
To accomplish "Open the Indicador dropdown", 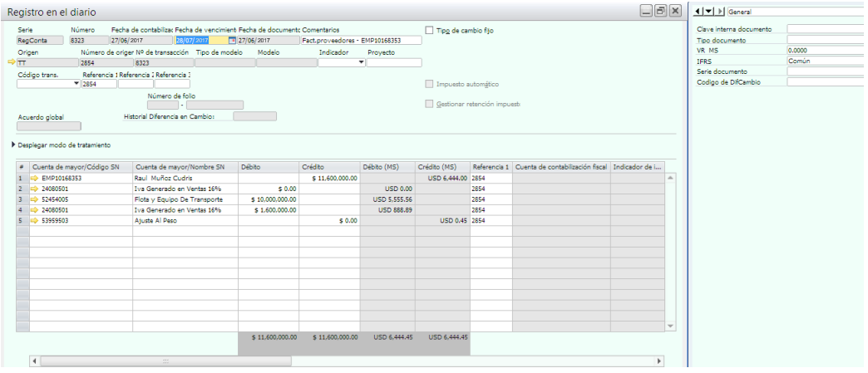I will [x=361, y=62].
